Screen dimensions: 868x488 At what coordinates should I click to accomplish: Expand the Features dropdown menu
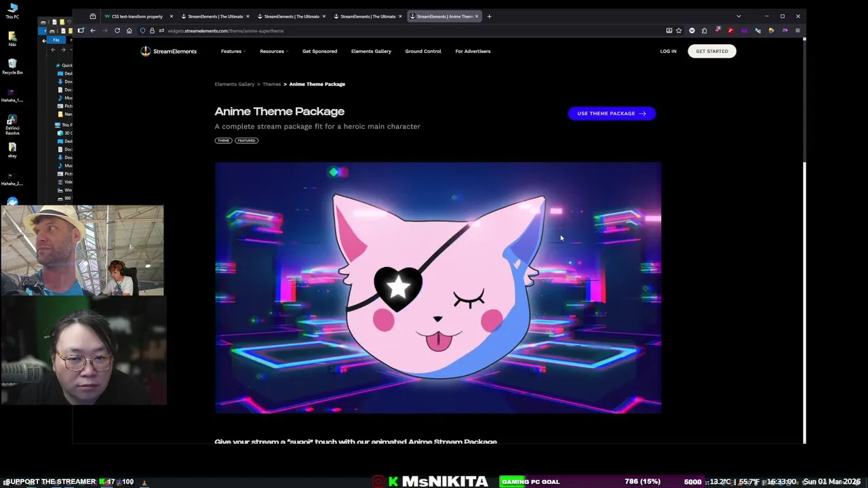pos(233,52)
